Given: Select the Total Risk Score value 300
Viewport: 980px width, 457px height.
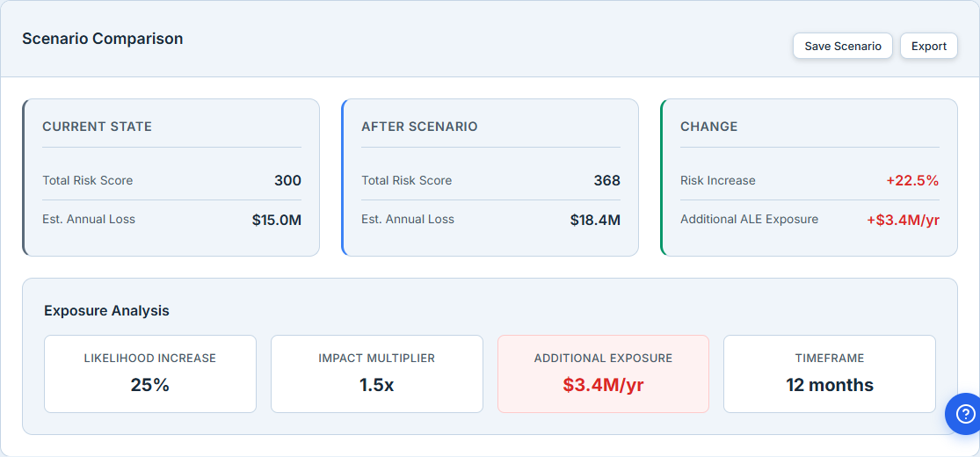Looking at the screenshot, I should (287, 181).
